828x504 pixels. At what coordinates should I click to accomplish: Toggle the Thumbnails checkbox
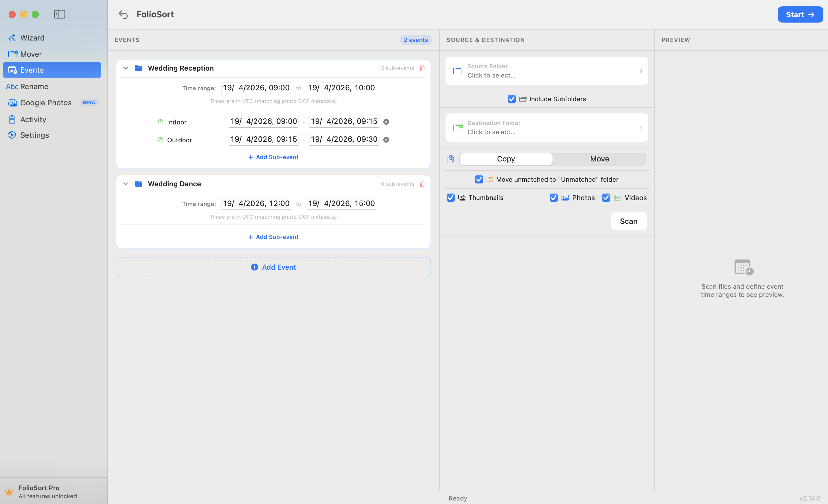(451, 198)
